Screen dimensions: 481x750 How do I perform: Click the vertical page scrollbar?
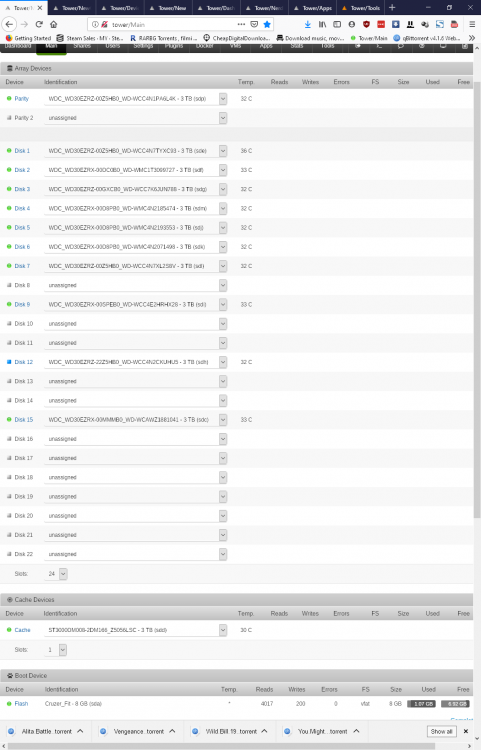[x=477, y=301]
